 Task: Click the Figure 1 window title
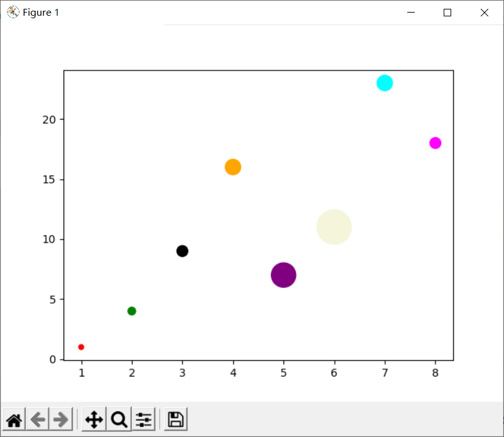(41, 13)
